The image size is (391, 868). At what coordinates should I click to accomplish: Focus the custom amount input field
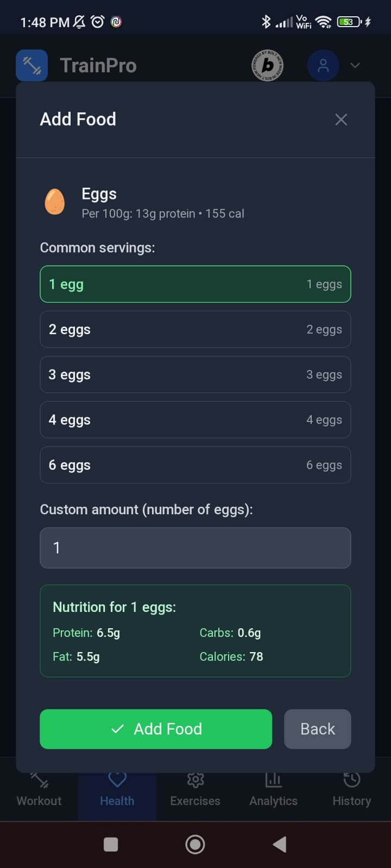(x=195, y=548)
